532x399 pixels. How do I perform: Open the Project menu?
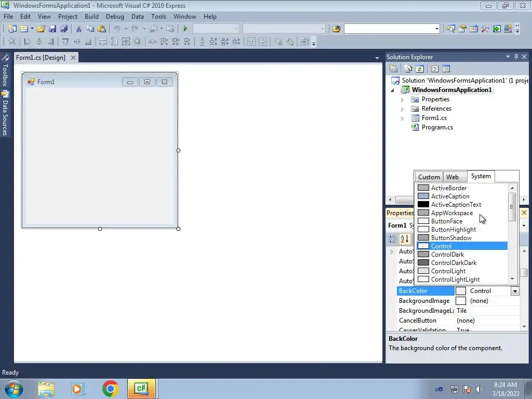(x=68, y=16)
